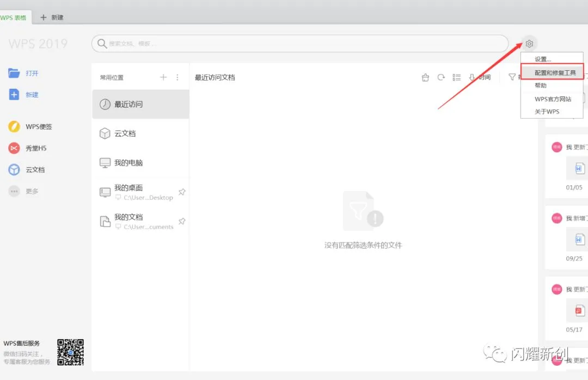
Task: Click the 常用位置 heading text
Action: coord(112,78)
